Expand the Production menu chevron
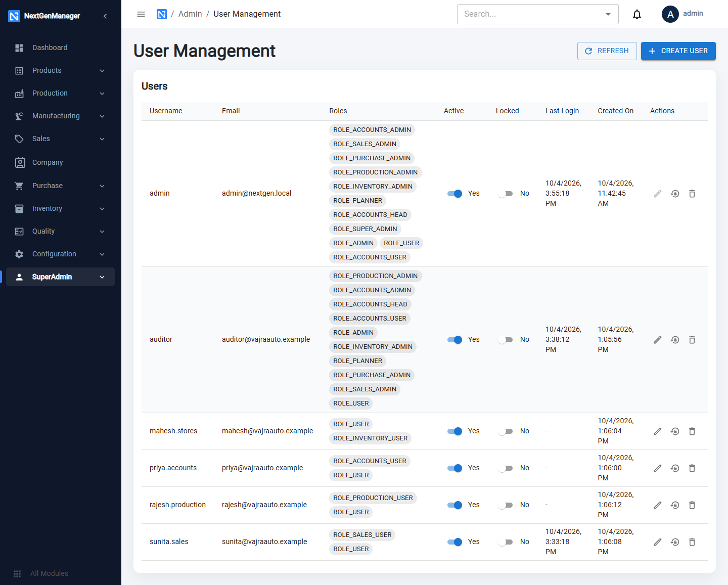This screenshot has height=585, width=728. coord(102,94)
